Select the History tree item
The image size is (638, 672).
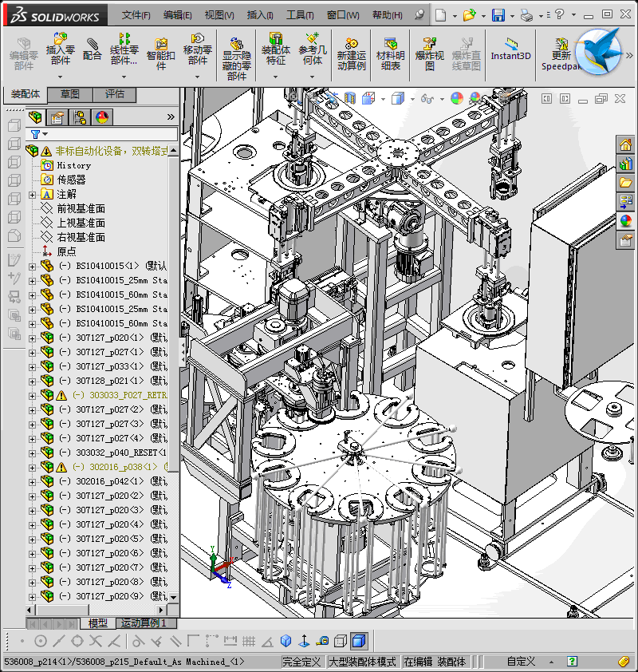(x=73, y=165)
